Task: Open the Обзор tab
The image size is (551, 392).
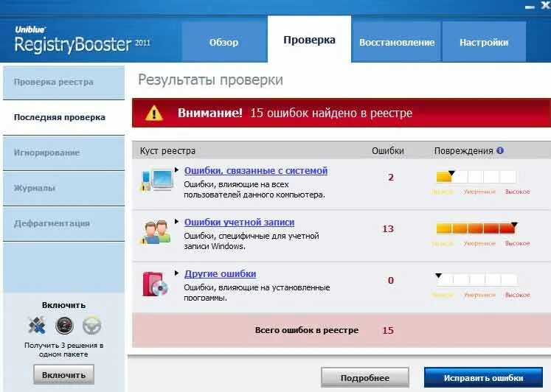Action: click(223, 42)
